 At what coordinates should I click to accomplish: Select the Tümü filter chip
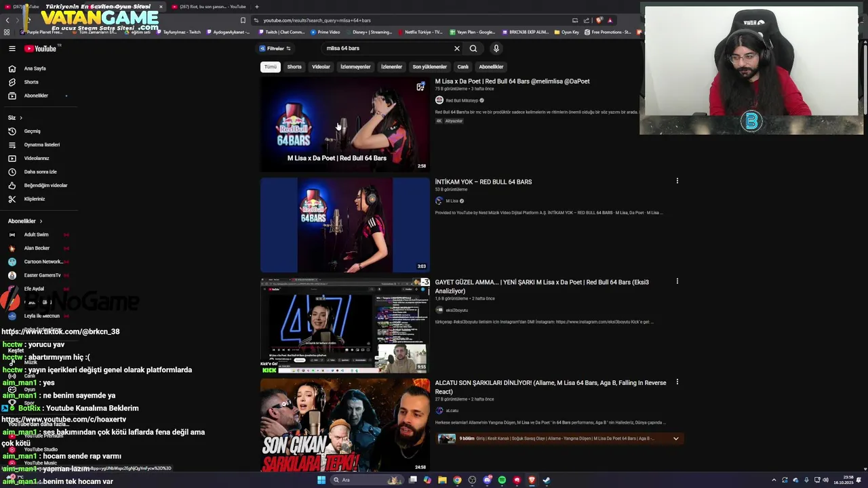[271, 66]
